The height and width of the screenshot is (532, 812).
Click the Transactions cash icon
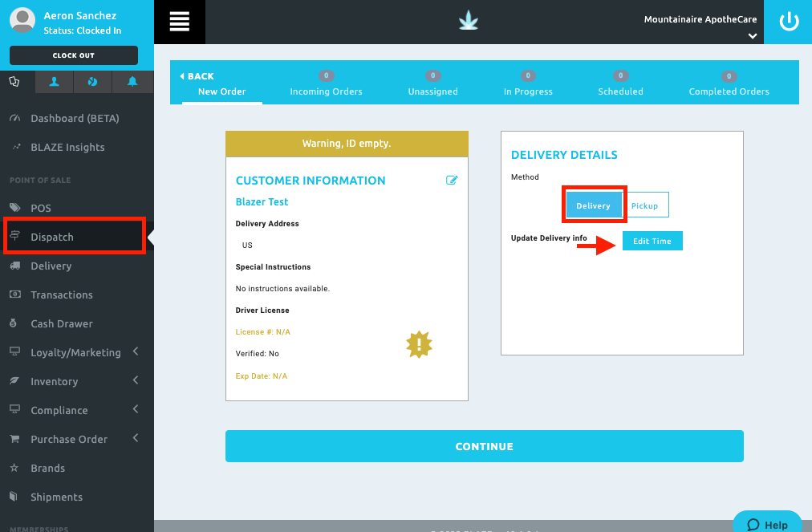(15, 294)
